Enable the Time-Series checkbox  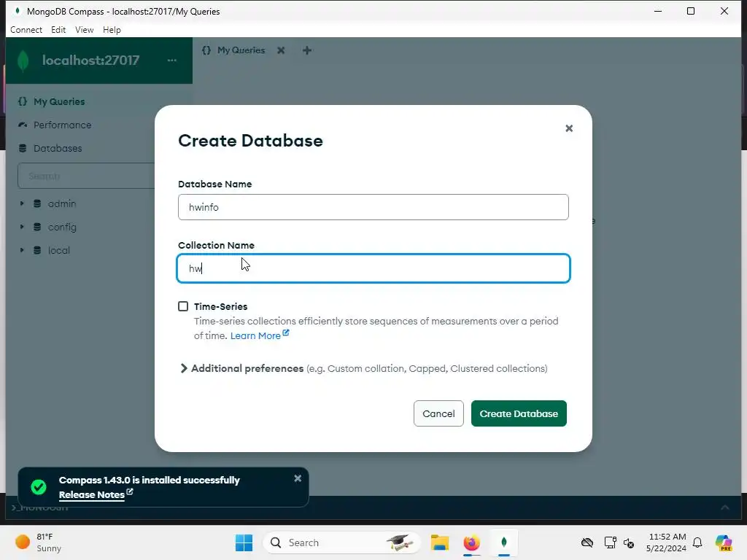tap(183, 306)
